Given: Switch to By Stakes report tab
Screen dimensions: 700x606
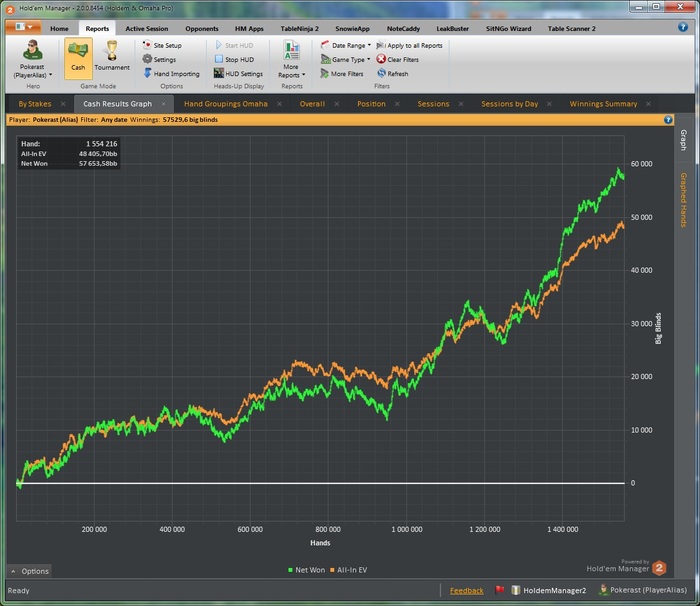Looking at the screenshot, I should click(x=35, y=104).
